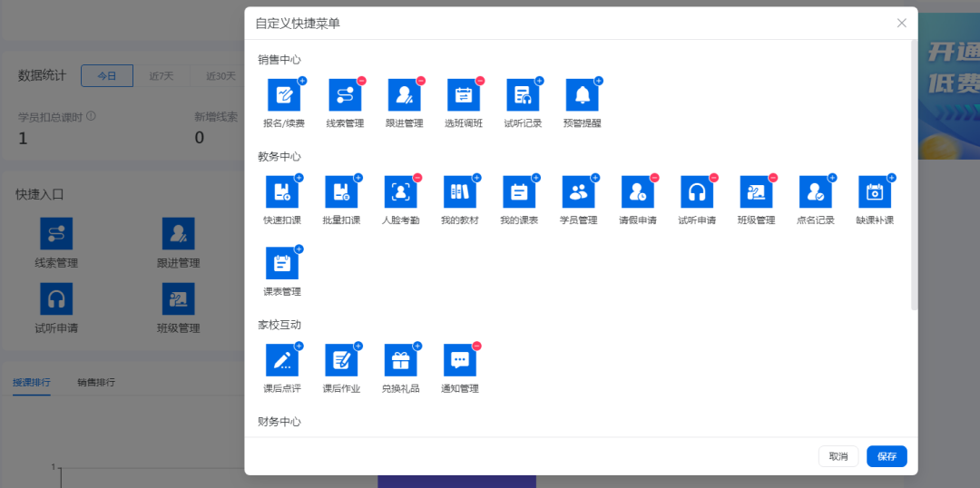Select the 快速扣课 icon
The image size is (980, 488).
pos(282,192)
